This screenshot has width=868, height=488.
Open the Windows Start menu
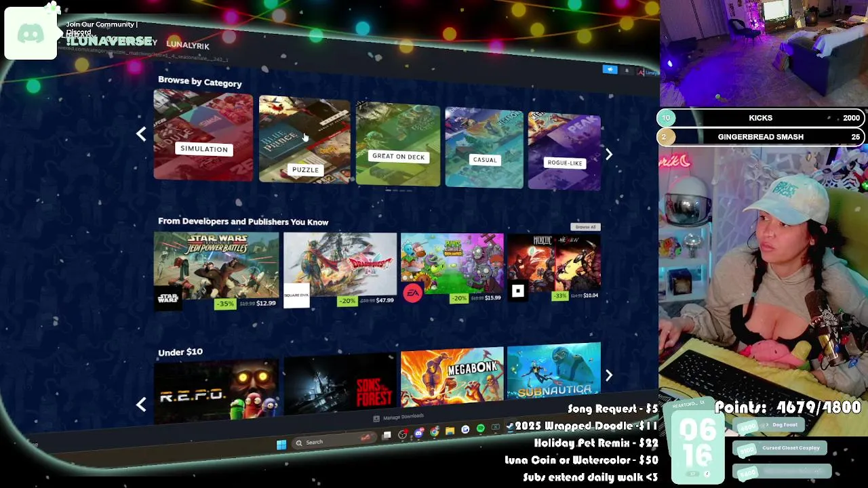pos(281,445)
